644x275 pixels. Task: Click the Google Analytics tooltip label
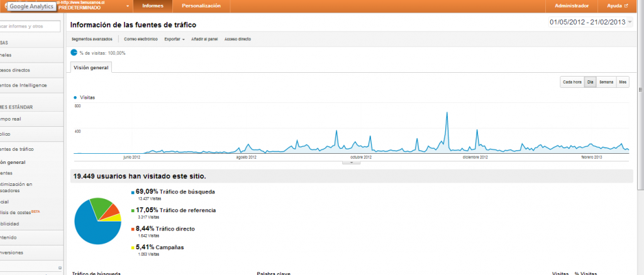(x=31, y=6)
